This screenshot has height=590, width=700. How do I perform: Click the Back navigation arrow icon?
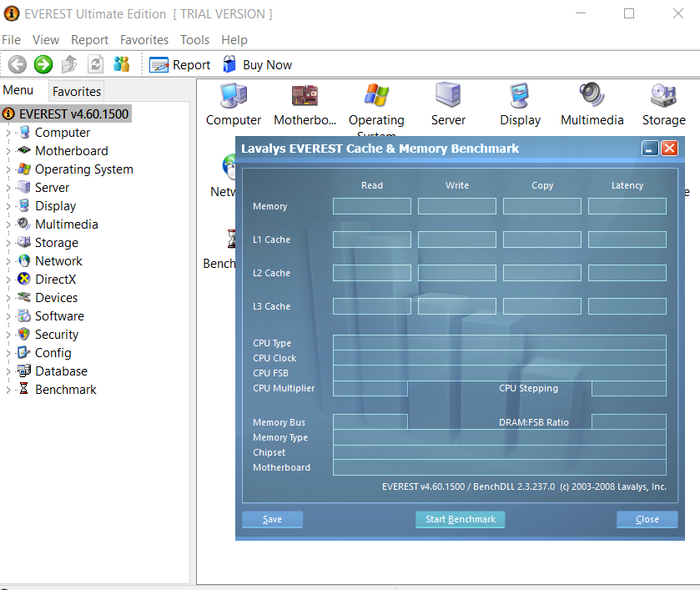[x=18, y=64]
